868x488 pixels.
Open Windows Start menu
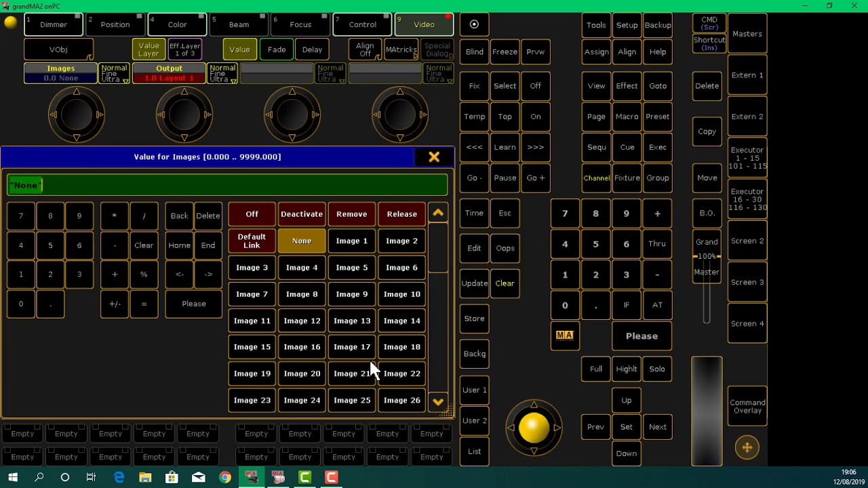(x=13, y=477)
